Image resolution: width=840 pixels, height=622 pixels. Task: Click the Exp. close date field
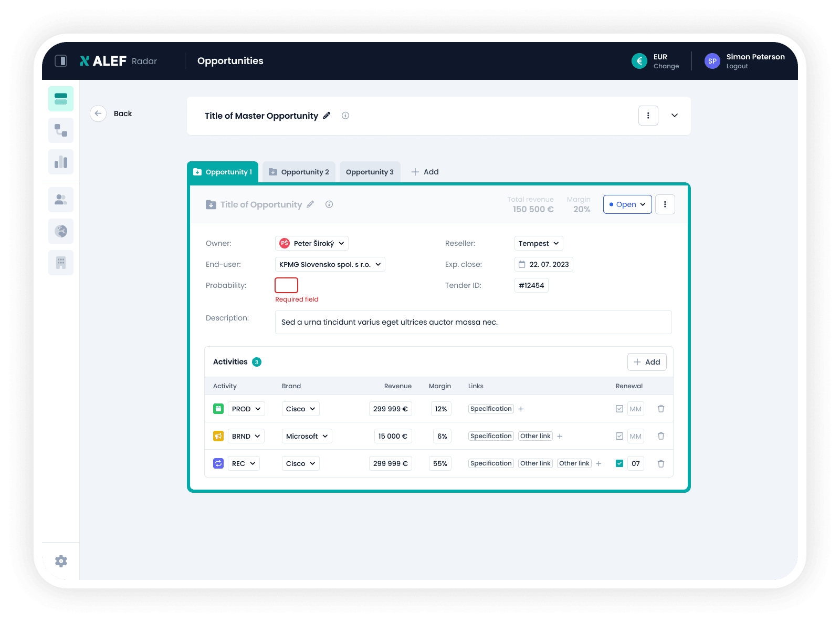pos(544,264)
